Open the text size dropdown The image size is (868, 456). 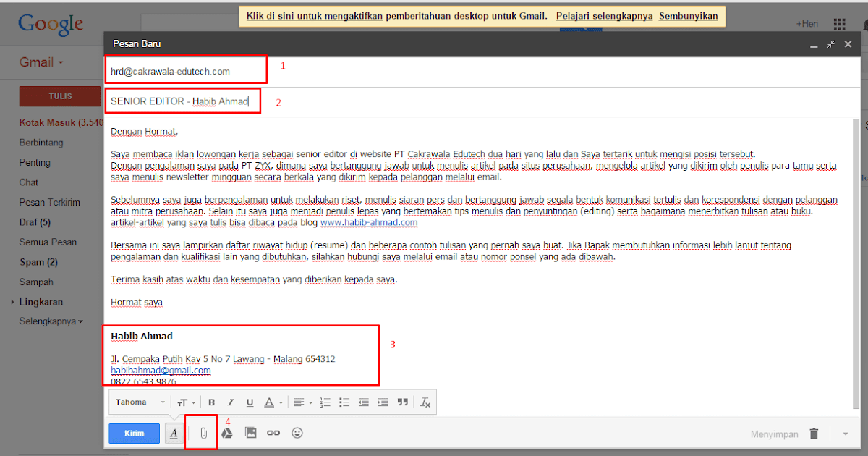pyautogui.click(x=184, y=402)
